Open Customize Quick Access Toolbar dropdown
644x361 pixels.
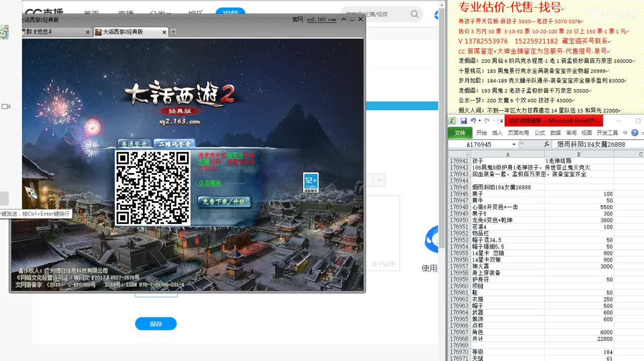coord(501,121)
